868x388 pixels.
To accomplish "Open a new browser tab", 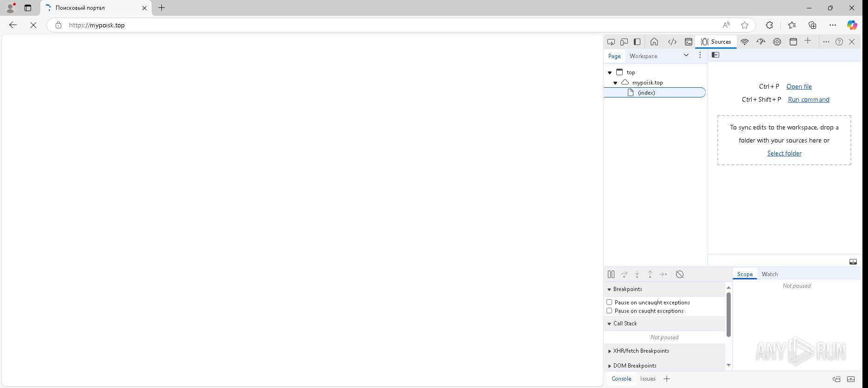I will pyautogui.click(x=161, y=8).
